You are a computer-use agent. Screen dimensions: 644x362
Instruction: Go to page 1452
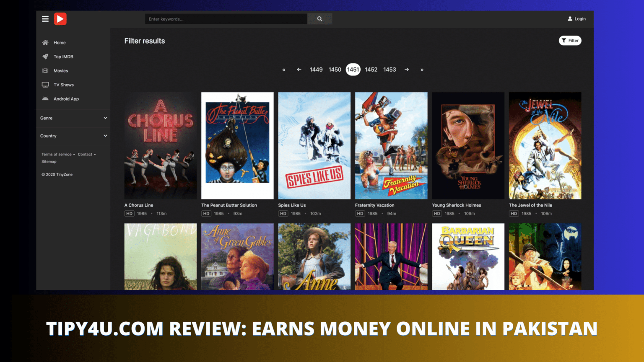pyautogui.click(x=371, y=70)
